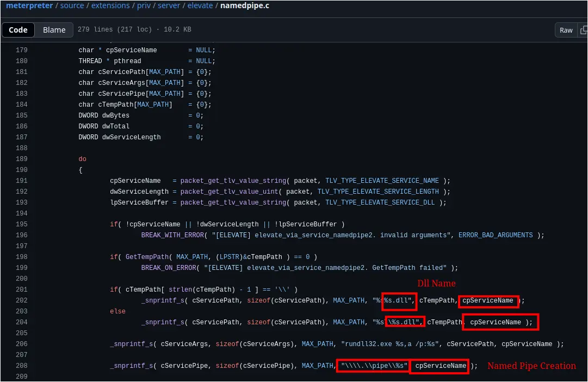
Task: Click ERROR_BAD_ARGUMENTS symbol on line 196
Action: click(x=496, y=235)
